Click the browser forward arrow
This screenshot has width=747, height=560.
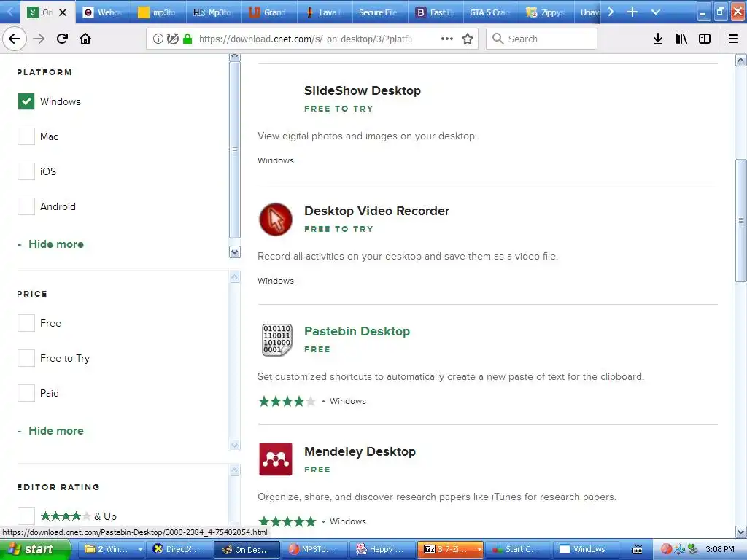[39, 39]
